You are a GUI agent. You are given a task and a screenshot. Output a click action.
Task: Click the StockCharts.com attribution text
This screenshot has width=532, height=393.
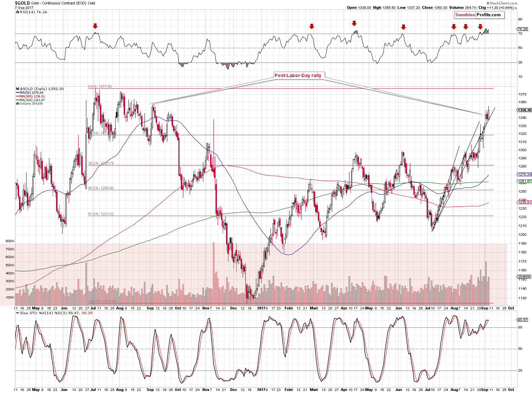pos(502,3)
